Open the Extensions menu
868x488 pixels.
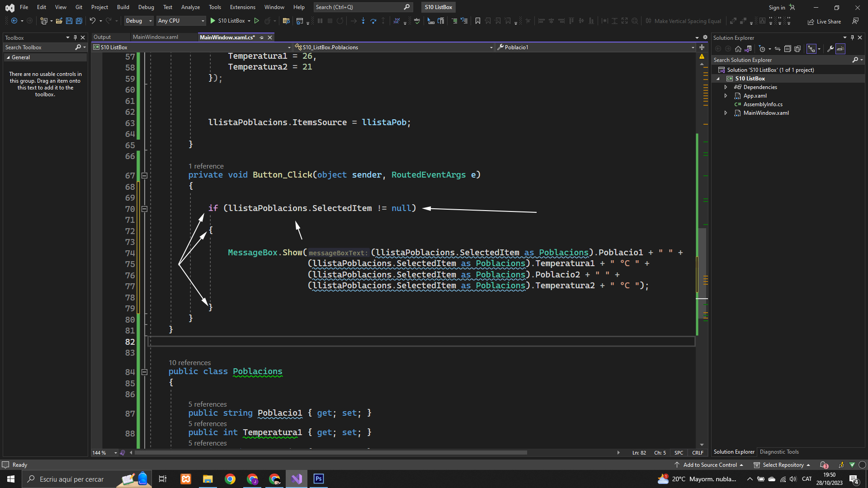pos(242,7)
